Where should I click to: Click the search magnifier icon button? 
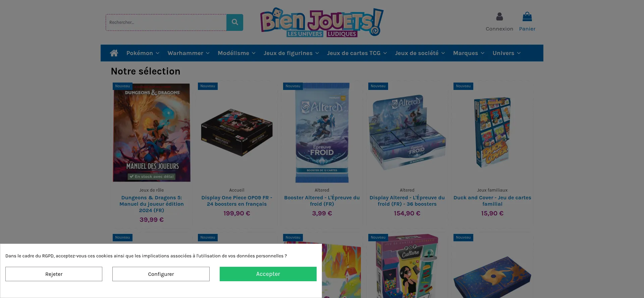pyautogui.click(x=235, y=22)
